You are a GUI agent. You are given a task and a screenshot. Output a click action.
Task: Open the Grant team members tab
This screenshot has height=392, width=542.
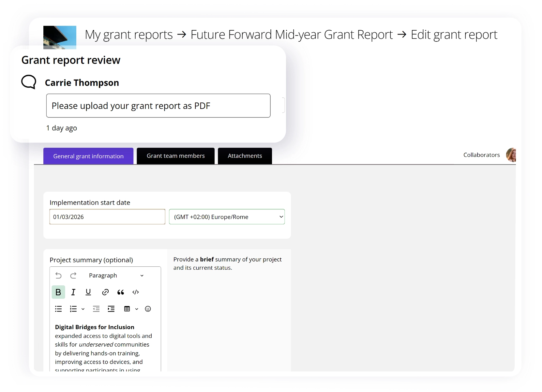176,156
